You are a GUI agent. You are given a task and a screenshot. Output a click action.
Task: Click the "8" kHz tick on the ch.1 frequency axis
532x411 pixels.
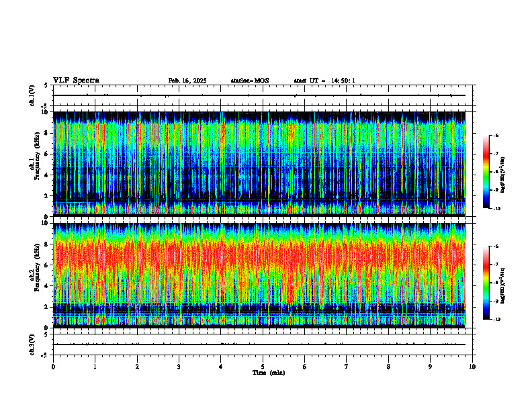coord(48,133)
